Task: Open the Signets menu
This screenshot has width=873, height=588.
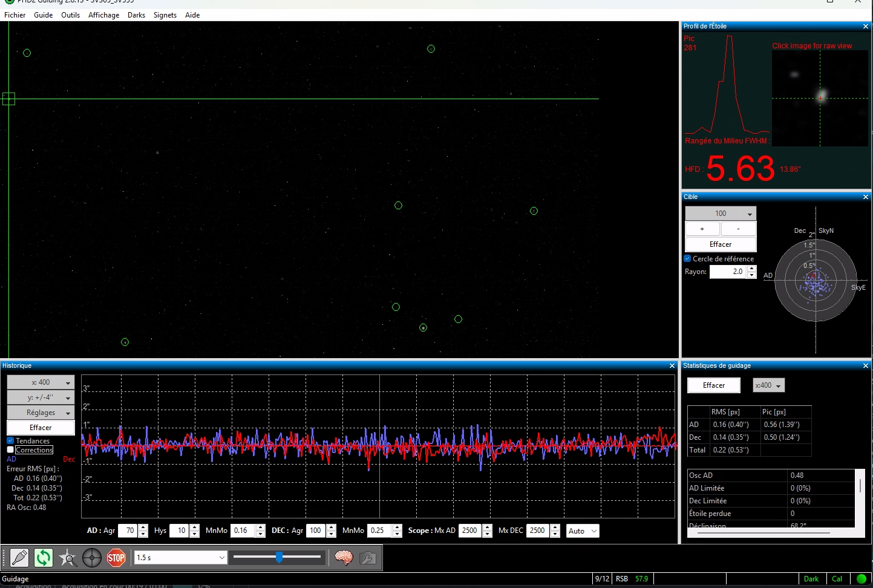Action: 165,15
